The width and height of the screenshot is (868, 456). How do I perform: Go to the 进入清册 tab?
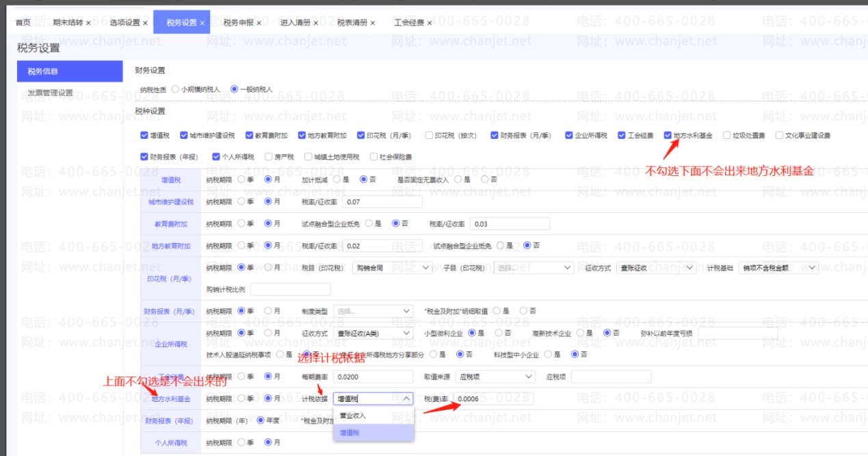(x=295, y=23)
